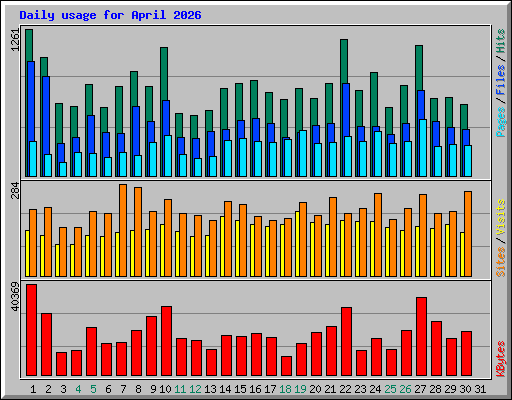Screen dimensions: 512x400
Task: Click the 40369 KBytes axis label
Action: pyautogui.click(x=16, y=297)
